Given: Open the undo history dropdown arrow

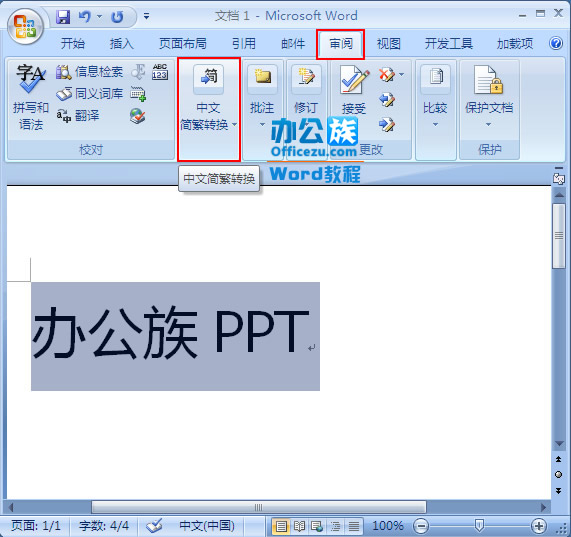Looking at the screenshot, I should click(99, 16).
